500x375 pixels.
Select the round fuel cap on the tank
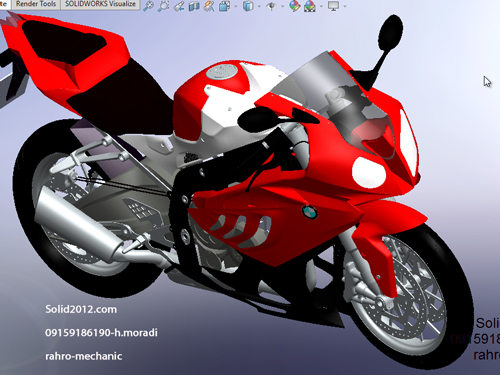pyautogui.click(x=221, y=72)
